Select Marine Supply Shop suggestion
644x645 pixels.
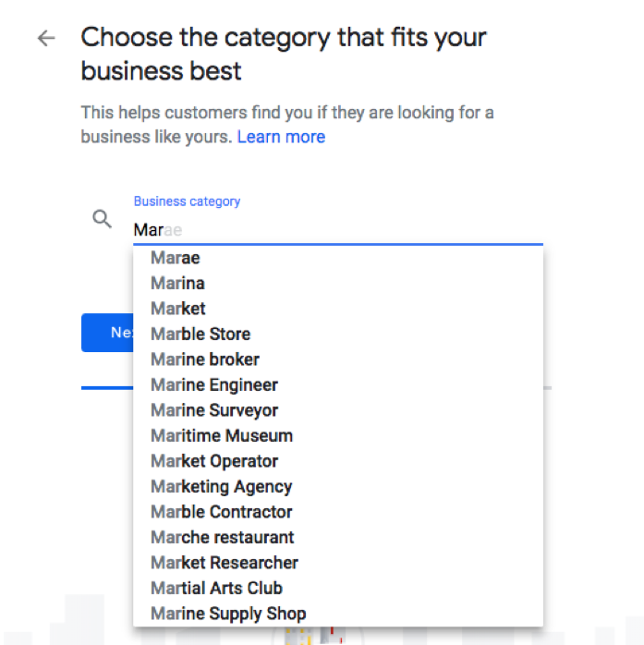[228, 614]
